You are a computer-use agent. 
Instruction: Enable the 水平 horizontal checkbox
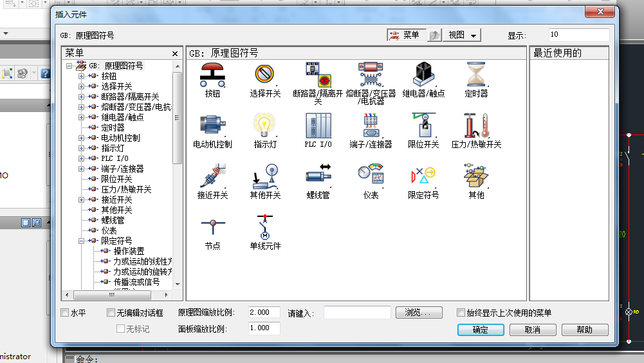tap(65, 313)
